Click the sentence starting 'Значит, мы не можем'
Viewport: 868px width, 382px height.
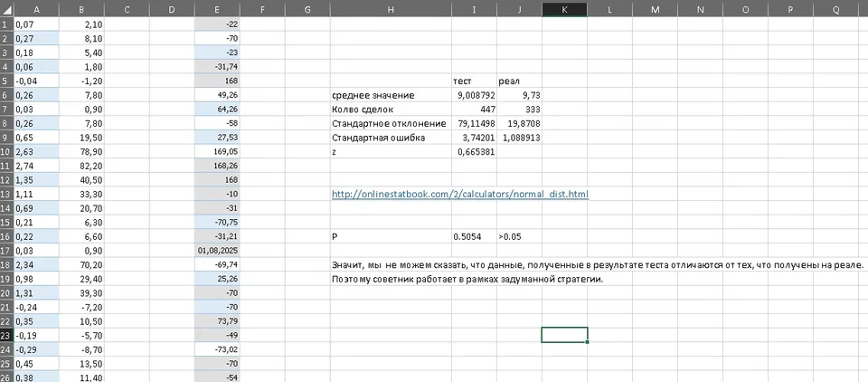click(x=598, y=265)
